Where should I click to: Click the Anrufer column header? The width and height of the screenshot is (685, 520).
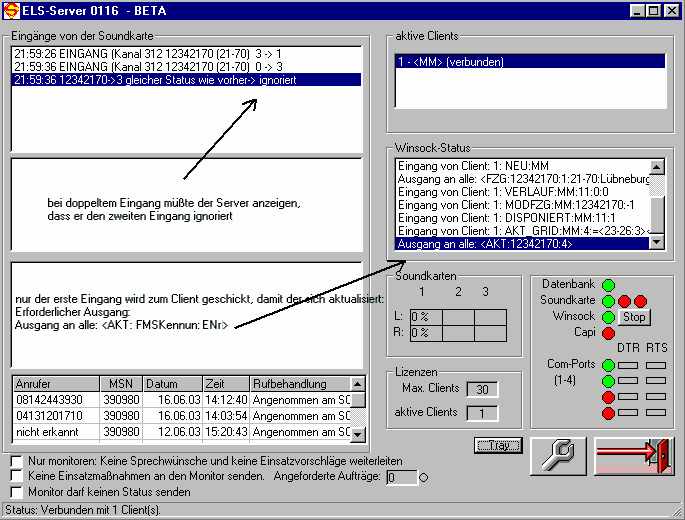tap(54, 384)
